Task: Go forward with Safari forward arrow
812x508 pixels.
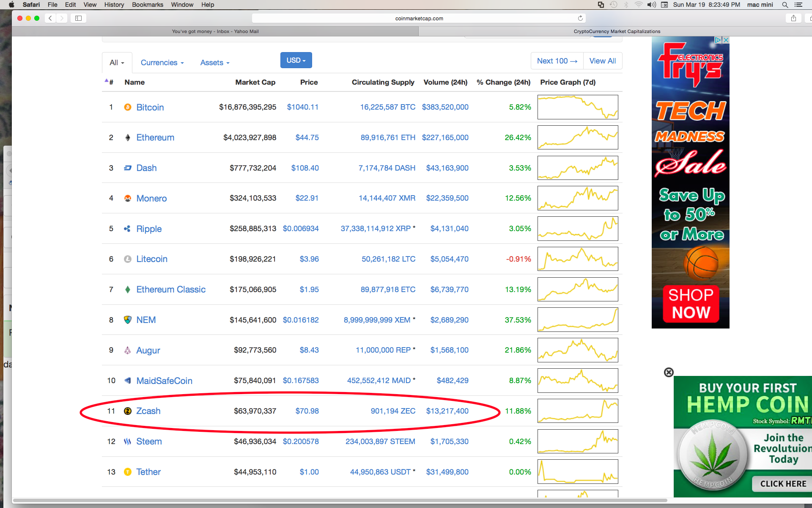Action: pyautogui.click(x=62, y=18)
